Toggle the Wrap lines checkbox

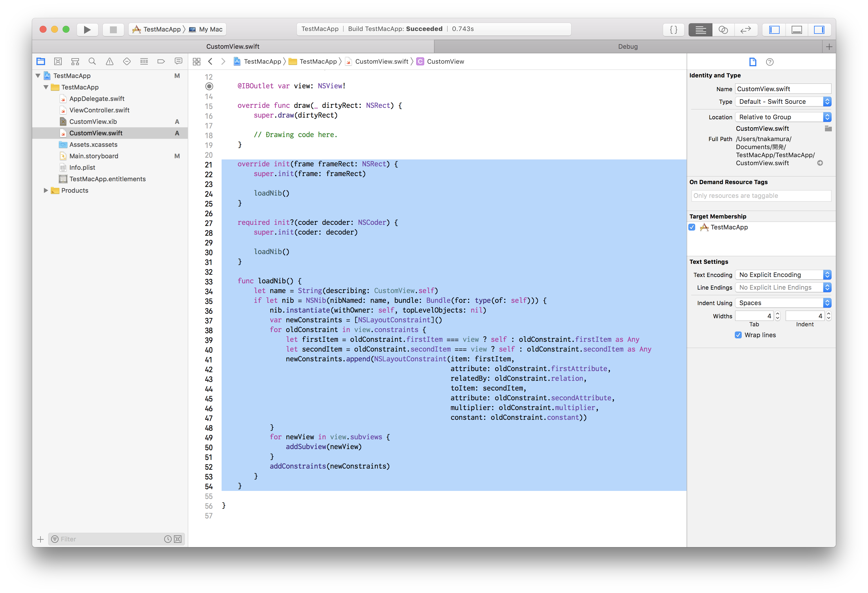[738, 335]
